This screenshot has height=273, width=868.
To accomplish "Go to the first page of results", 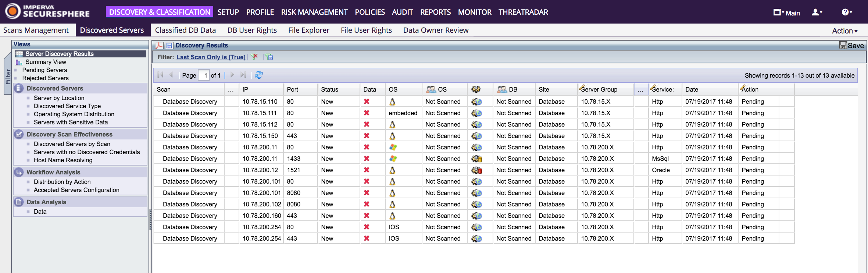I will (160, 75).
